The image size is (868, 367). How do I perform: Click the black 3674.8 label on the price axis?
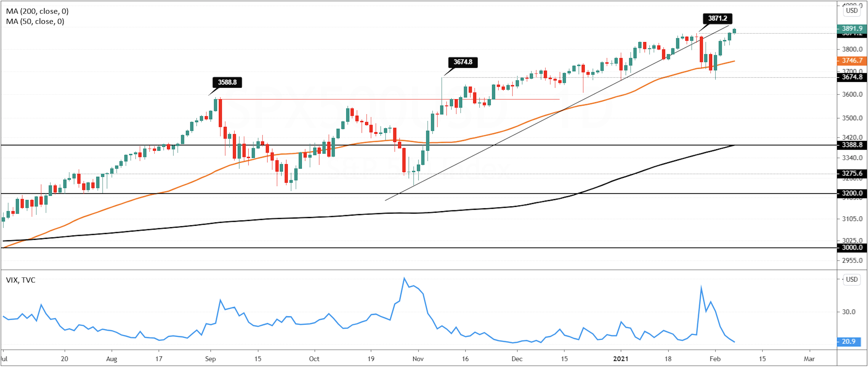click(852, 77)
